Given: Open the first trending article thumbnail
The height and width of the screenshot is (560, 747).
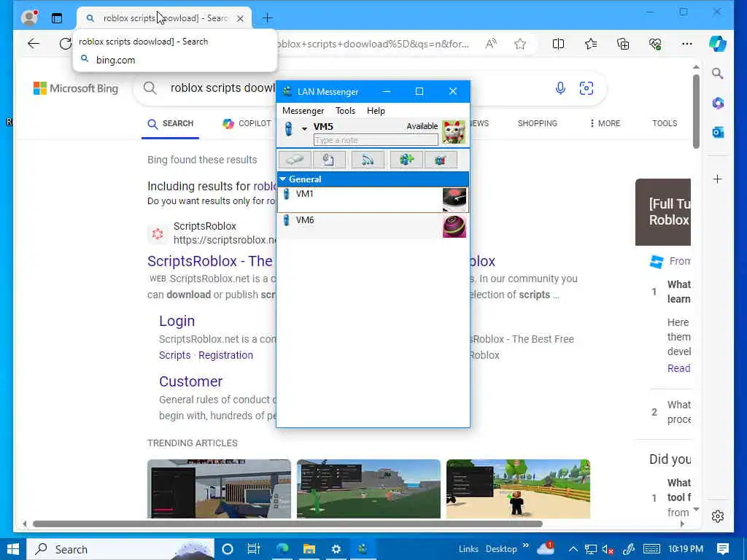Looking at the screenshot, I should (x=219, y=489).
